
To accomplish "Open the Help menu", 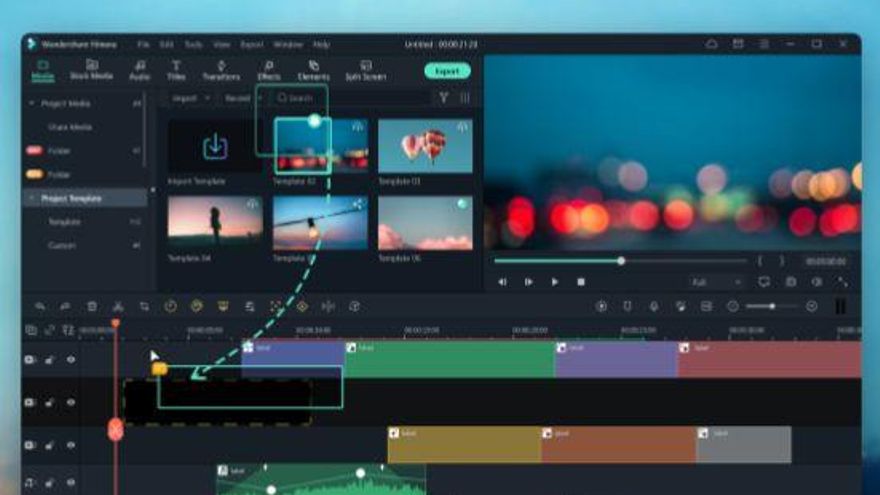I will coord(321,44).
